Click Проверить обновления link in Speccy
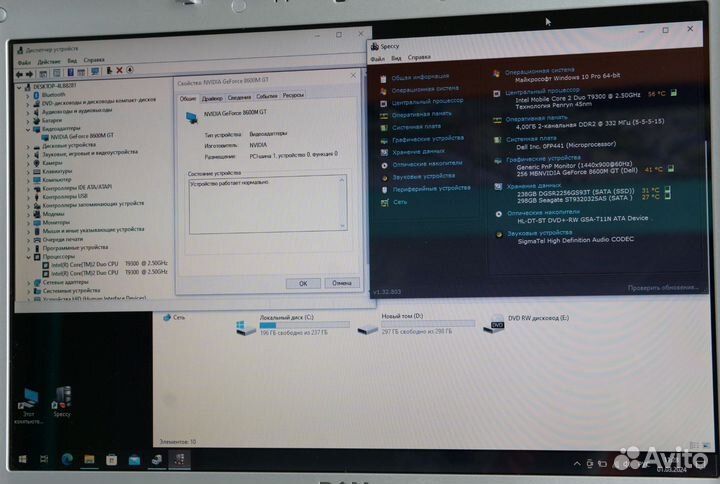The image size is (720, 484). pyautogui.click(x=663, y=288)
